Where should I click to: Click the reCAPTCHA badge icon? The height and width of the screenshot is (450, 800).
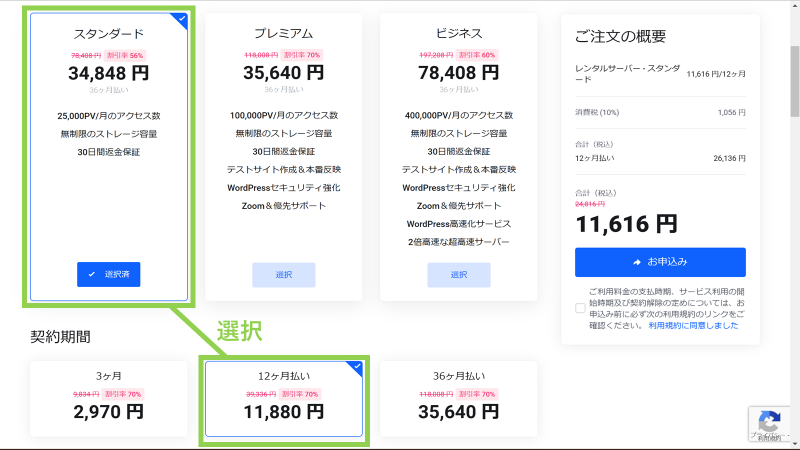768,420
